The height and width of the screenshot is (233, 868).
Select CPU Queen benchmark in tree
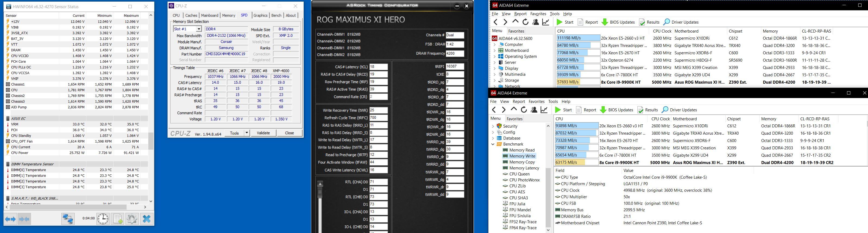tap(519, 174)
